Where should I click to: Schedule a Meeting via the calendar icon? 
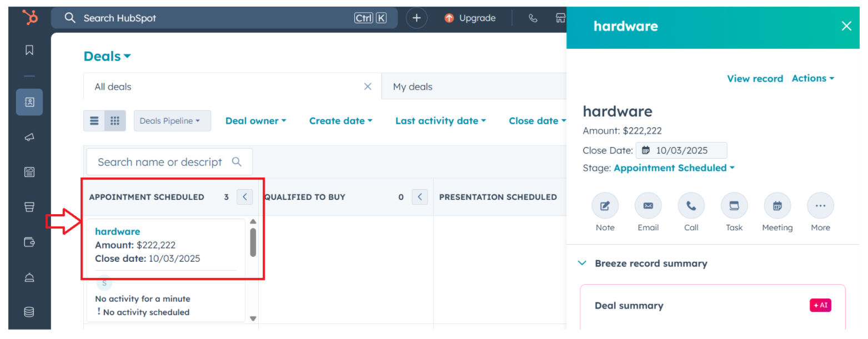click(x=777, y=206)
